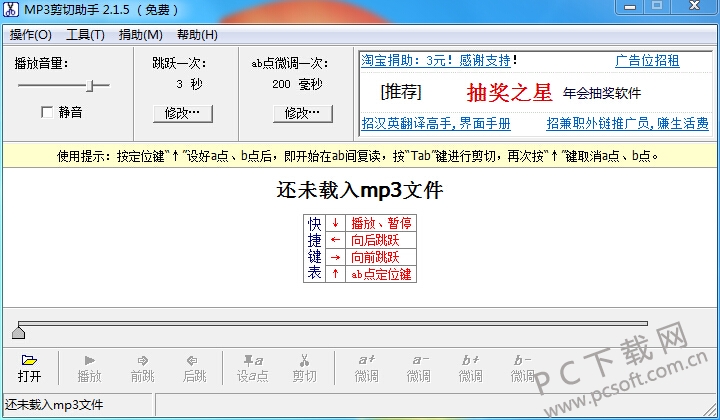Open the 捐助(M) menu
This screenshot has width=720, height=420.
(141, 34)
